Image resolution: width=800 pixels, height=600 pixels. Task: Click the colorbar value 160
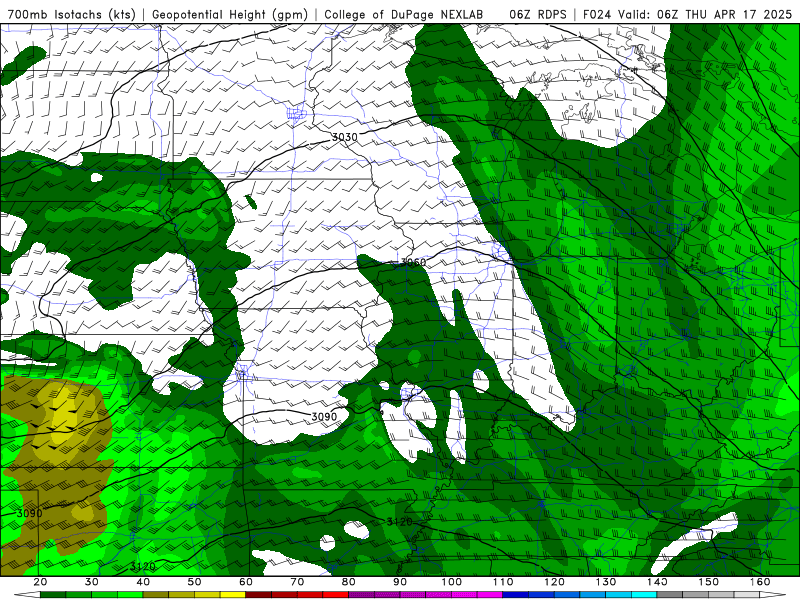760,582
